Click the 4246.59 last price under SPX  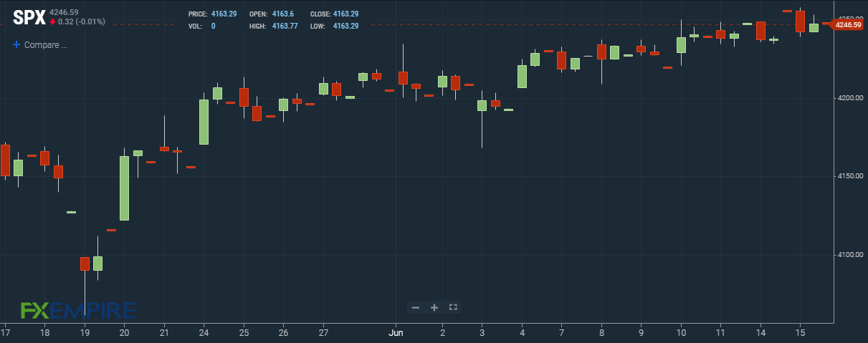point(64,12)
